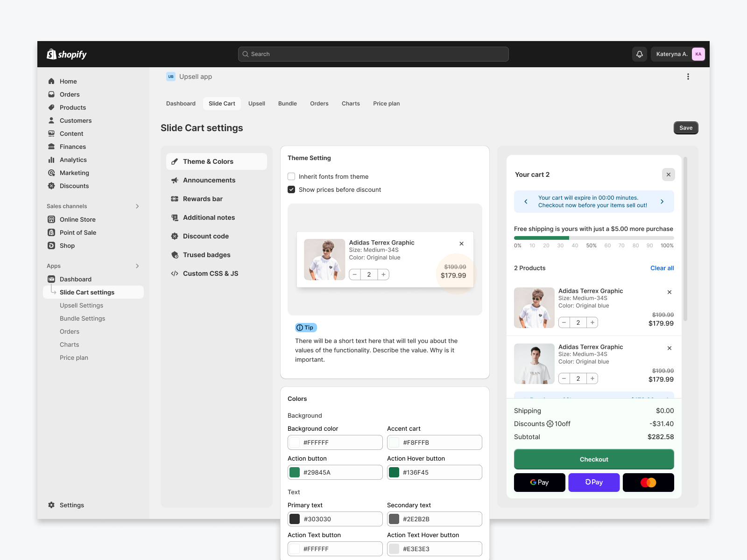Expand the Apps section chevron
This screenshot has width=747, height=560.
pyautogui.click(x=137, y=266)
